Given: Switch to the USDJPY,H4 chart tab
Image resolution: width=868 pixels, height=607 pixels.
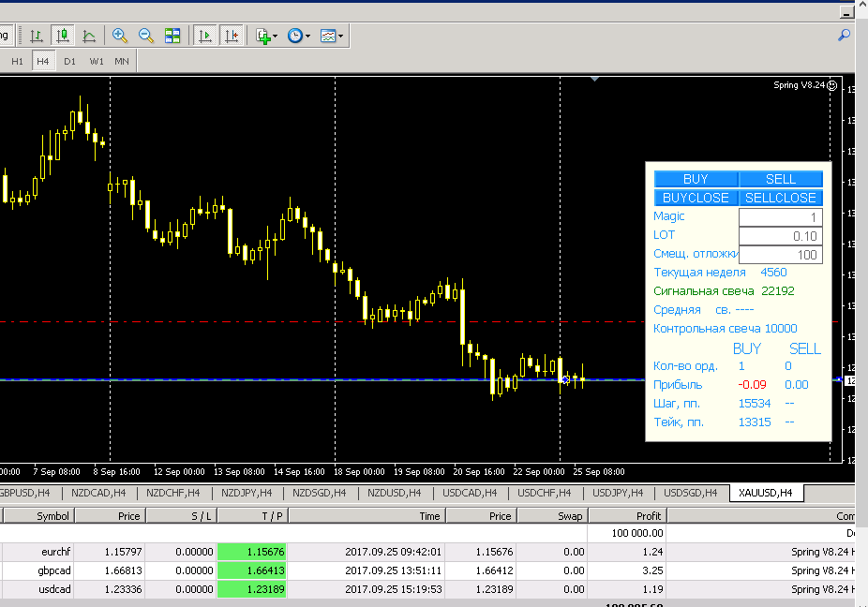Looking at the screenshot, I should pos(618,493).
